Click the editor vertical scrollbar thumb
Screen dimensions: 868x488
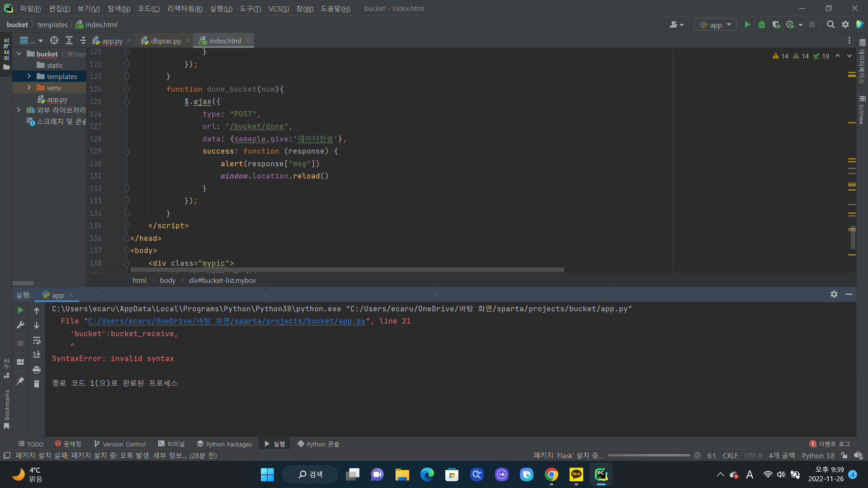[853, 237]
